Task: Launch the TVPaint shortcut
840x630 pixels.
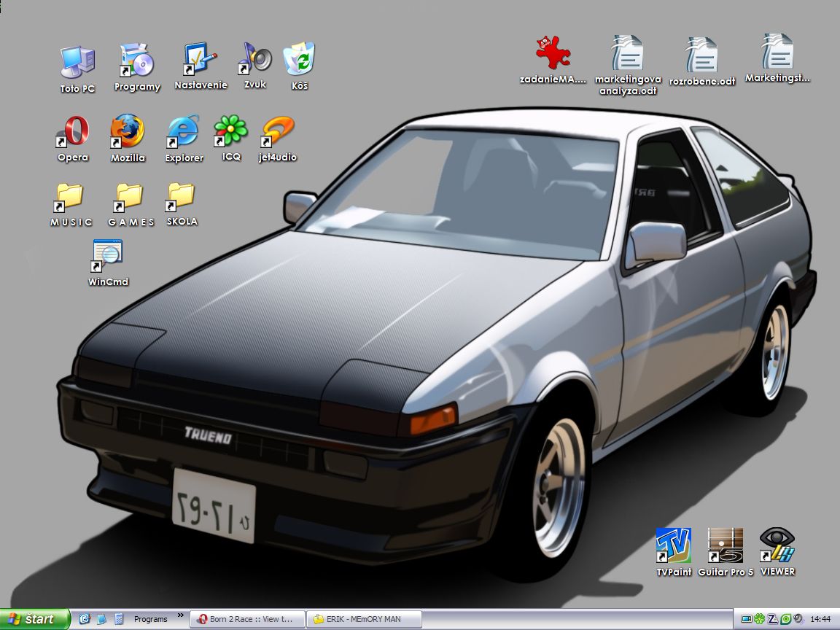Action: [x=674, y=552]
